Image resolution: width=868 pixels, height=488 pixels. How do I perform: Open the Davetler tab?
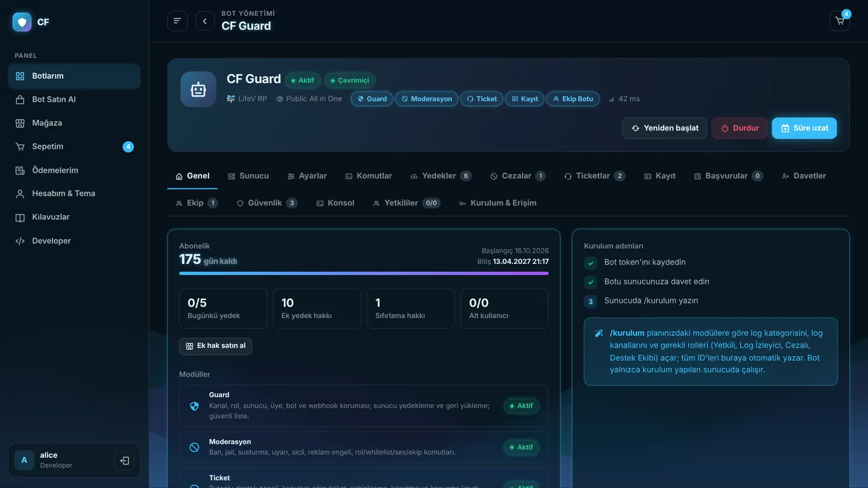(x=804, y=176)
